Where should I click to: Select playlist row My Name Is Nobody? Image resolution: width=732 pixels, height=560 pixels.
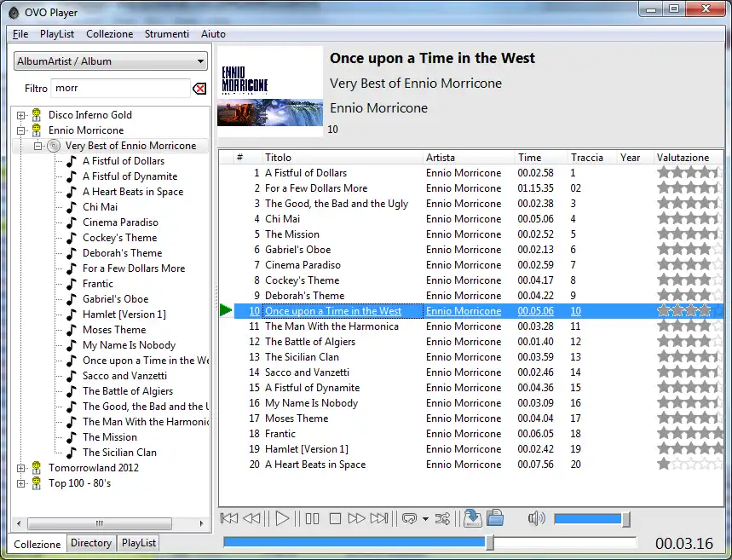click(x=479, y=403)
